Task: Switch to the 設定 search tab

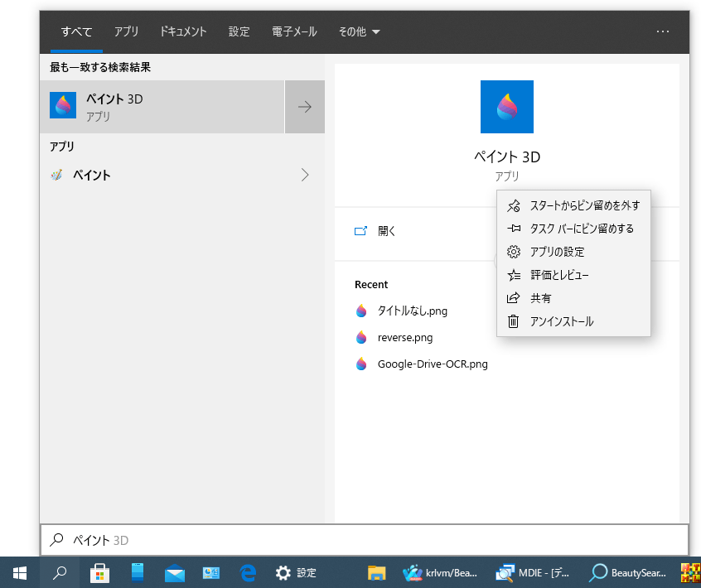Action: click(239, 31)
